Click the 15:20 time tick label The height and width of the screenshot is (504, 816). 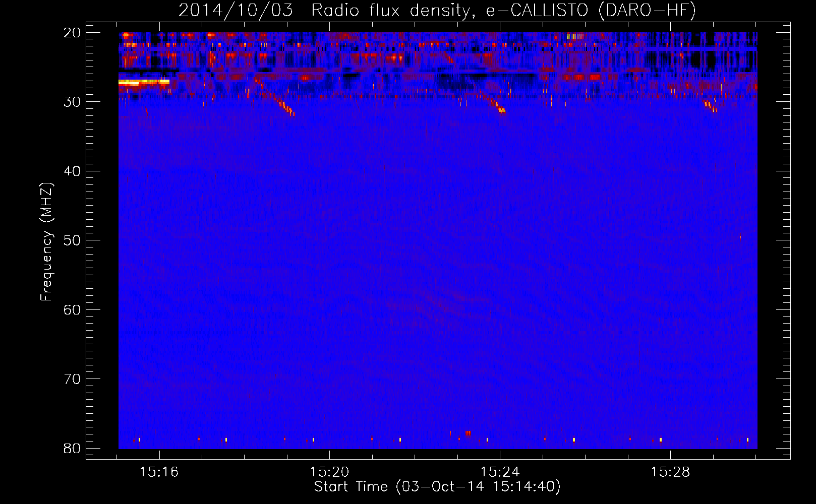(x=329, y=472)
